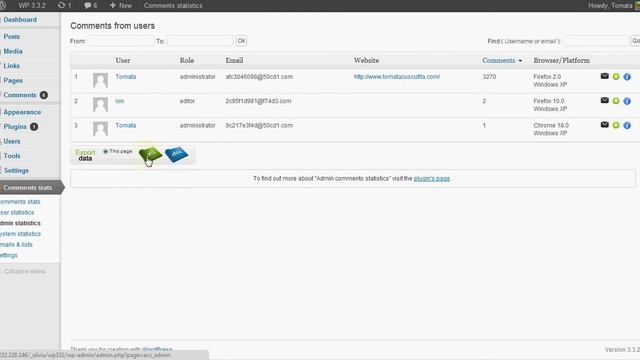Sort by the Comments column arrow
Image resolution: width=640 pixels, height=360 pixels.
pyautogui.click(x=520, y=61)
